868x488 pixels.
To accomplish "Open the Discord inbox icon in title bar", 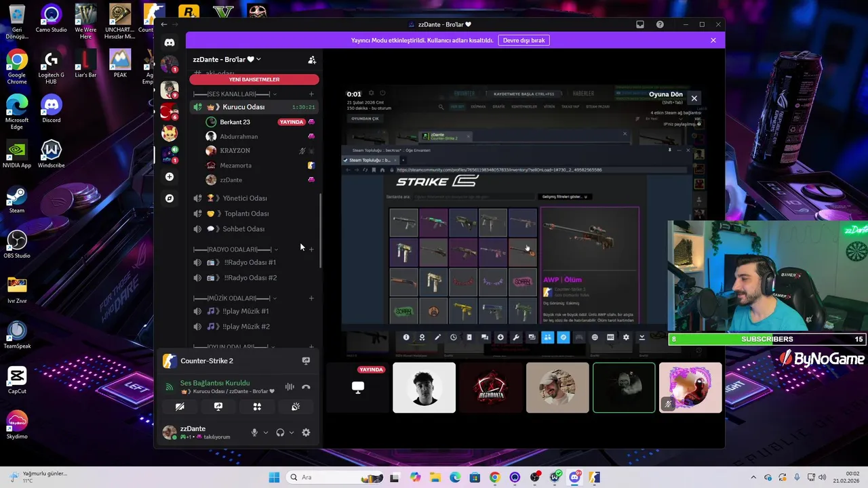I will [x=640, y=24].
